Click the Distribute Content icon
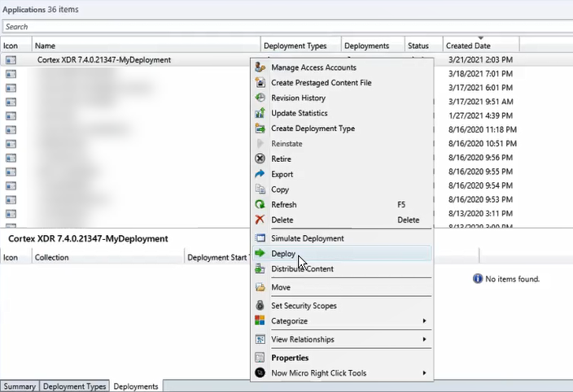 pos(260,269)
